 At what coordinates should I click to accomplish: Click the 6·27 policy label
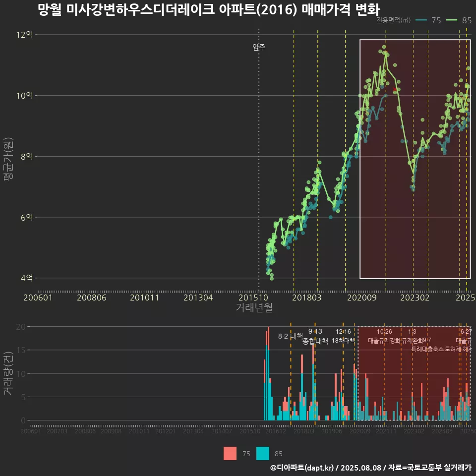[x=466, y=332]
